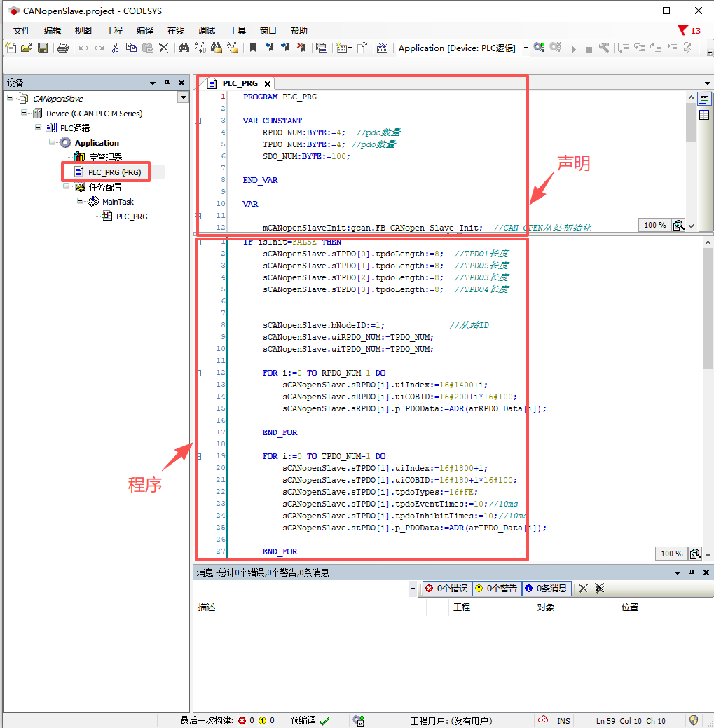Toggle the 0条消息 messages filter
714x728 pixels.
point(547,589)
